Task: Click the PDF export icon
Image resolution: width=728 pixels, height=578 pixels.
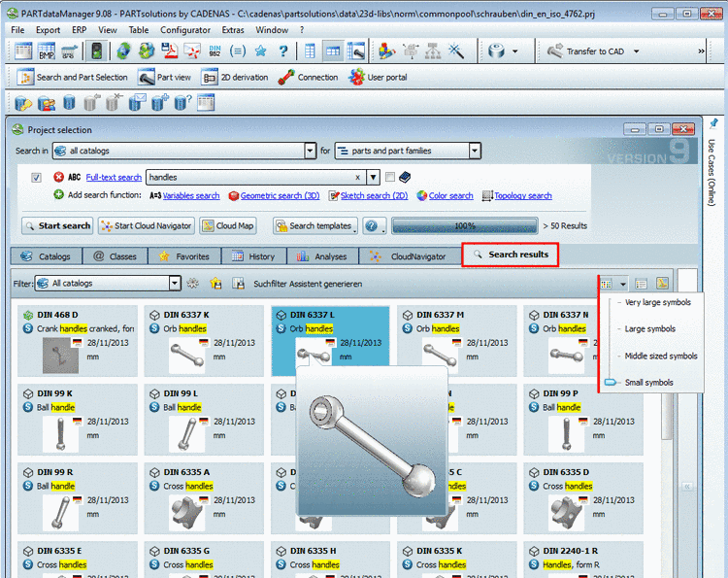Action: (x=170, y=51)
